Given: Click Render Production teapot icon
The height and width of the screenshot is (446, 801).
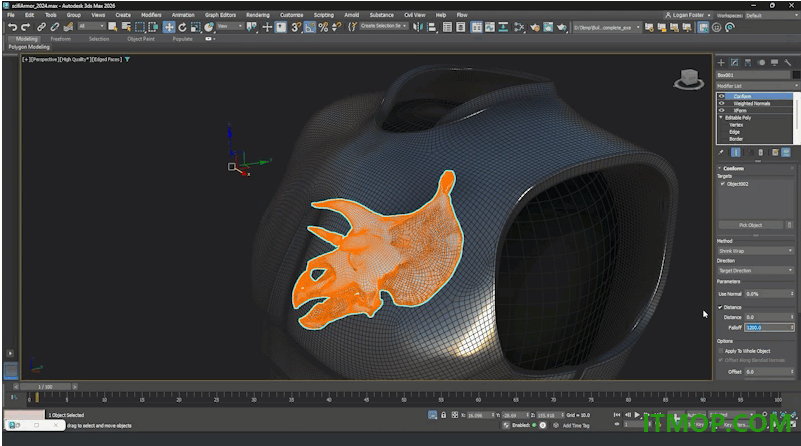Looking at the screenshot, I should tap(562, 27).
